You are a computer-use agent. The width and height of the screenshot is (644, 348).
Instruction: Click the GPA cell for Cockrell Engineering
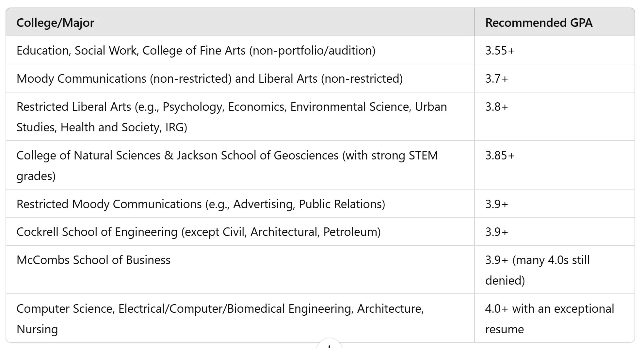click(x=496, y=232)
